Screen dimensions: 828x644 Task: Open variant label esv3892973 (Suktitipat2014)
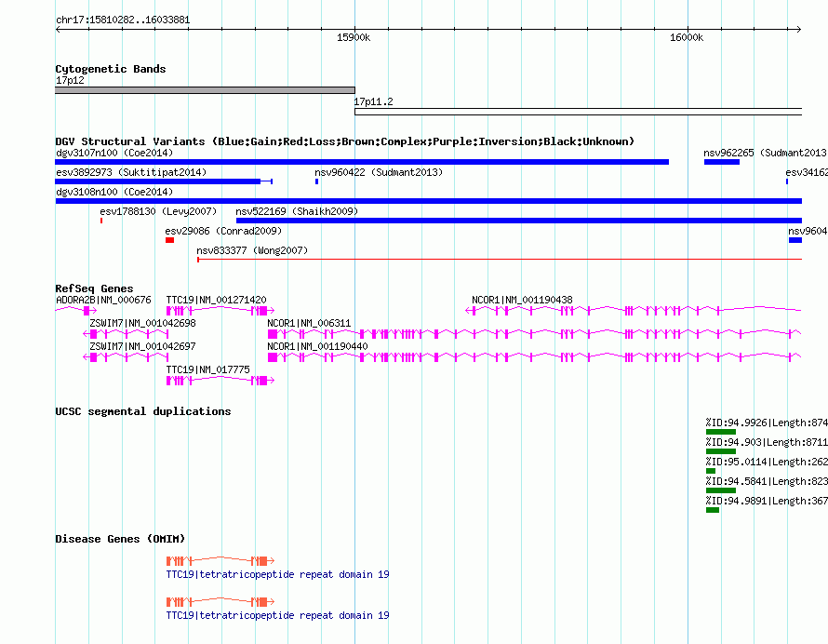pyautogui.click(x=131, y=172)
